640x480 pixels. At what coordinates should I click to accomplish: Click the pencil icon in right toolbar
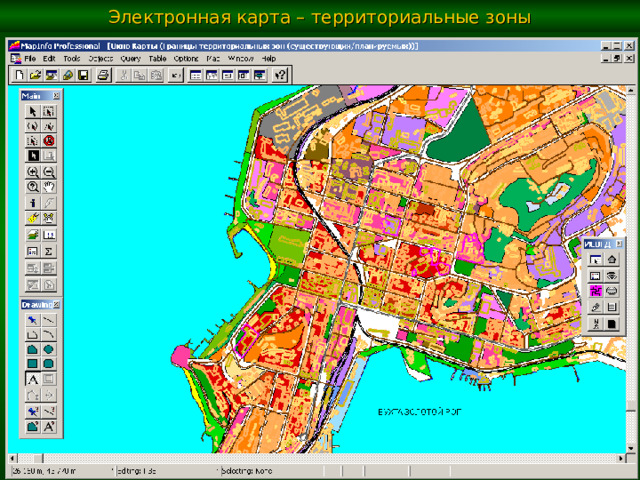596,307
